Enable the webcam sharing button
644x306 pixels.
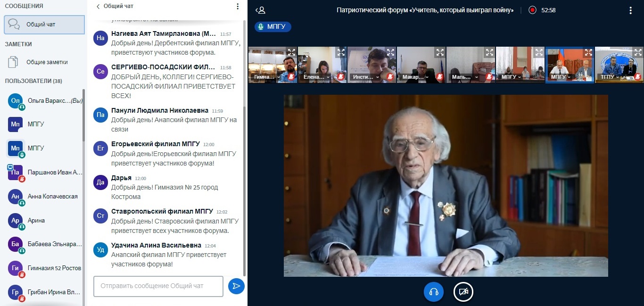(463, 292)
